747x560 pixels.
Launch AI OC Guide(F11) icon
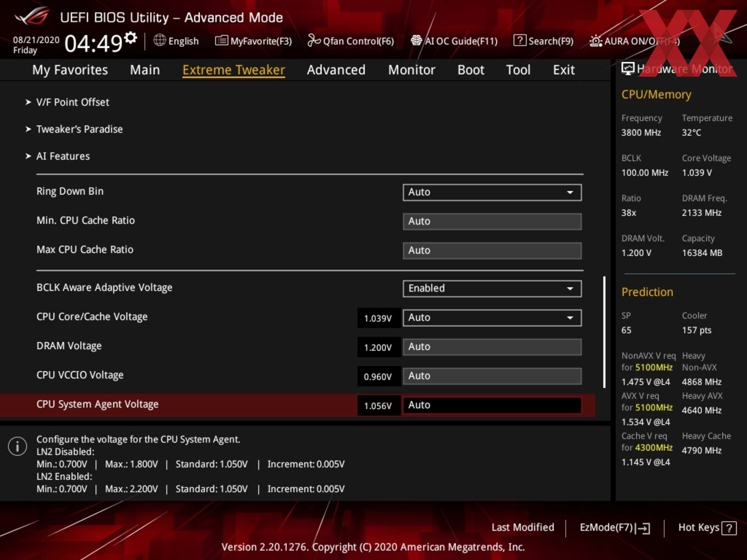coord(416,40)
